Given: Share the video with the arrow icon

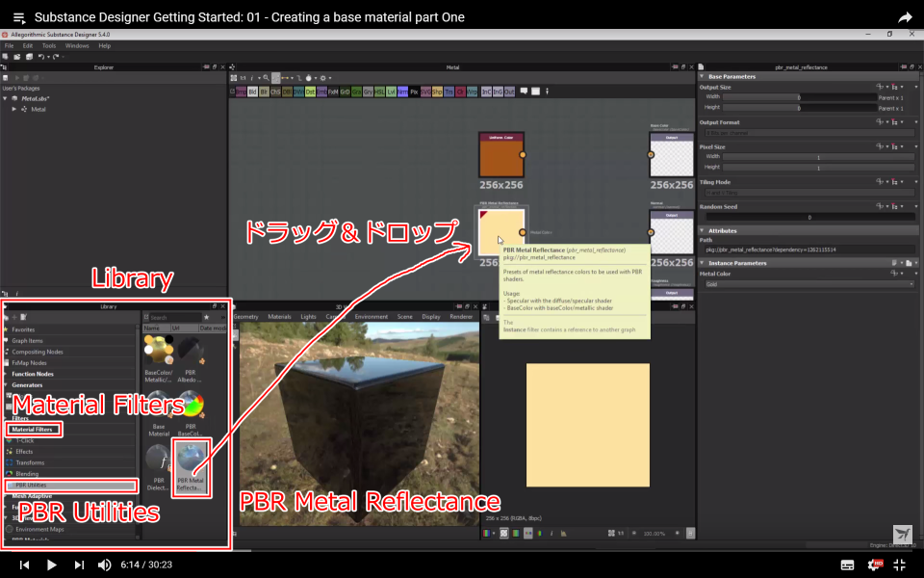Looking at the screenshot, I should point(905,17).
